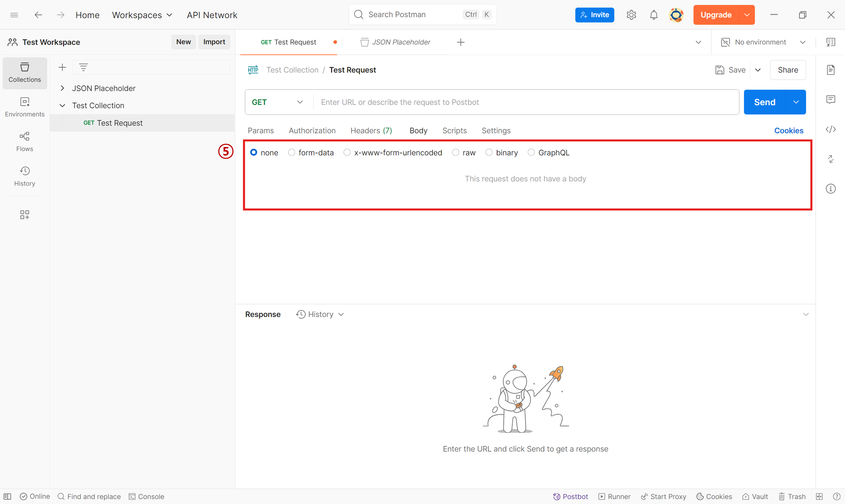Switch to the Scripts tab
Screen dimensions: 845x504
coord(454,131)
